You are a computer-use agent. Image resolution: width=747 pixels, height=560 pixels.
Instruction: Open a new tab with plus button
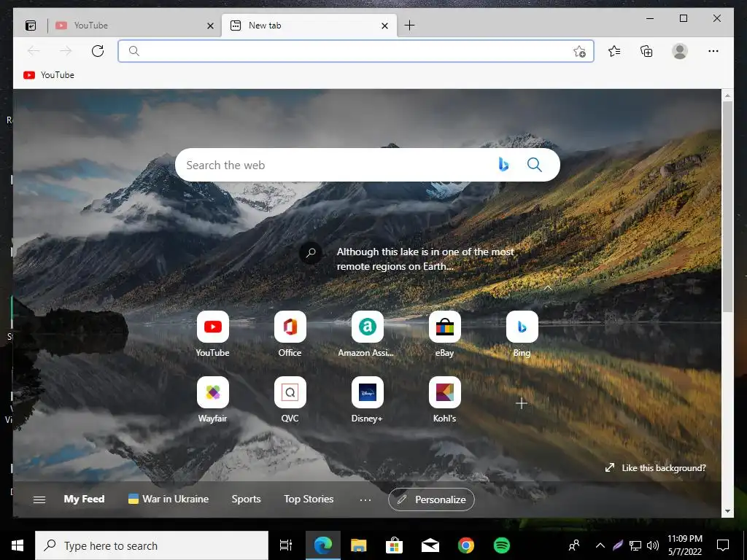click(409, 26)
